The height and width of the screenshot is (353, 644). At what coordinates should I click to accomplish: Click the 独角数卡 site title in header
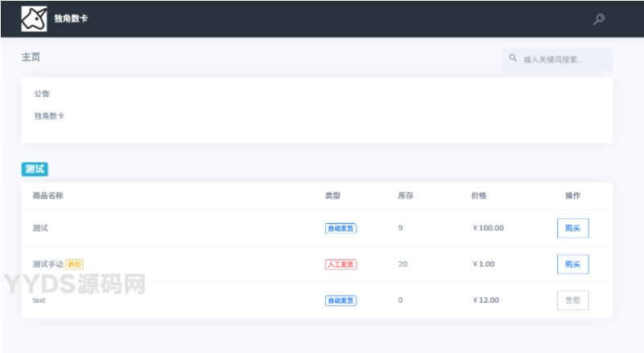point(71,19)
